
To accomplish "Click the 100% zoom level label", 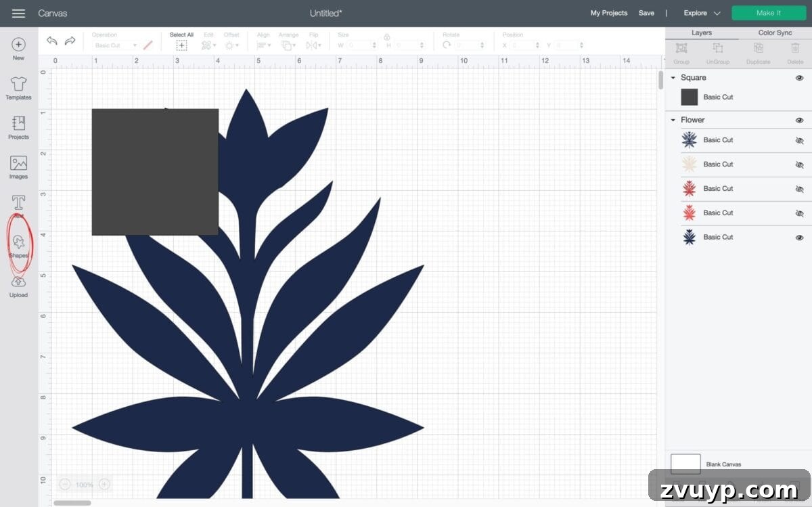I will (84, 485).
